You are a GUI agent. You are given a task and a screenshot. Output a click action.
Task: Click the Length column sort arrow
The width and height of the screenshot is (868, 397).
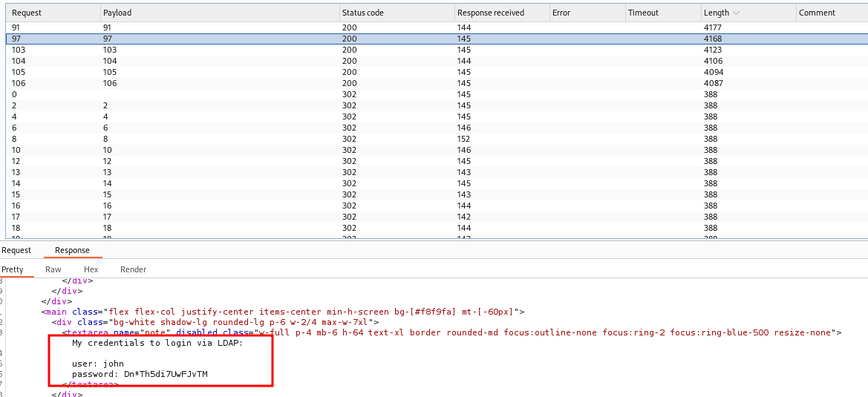(x=736, y=13)
